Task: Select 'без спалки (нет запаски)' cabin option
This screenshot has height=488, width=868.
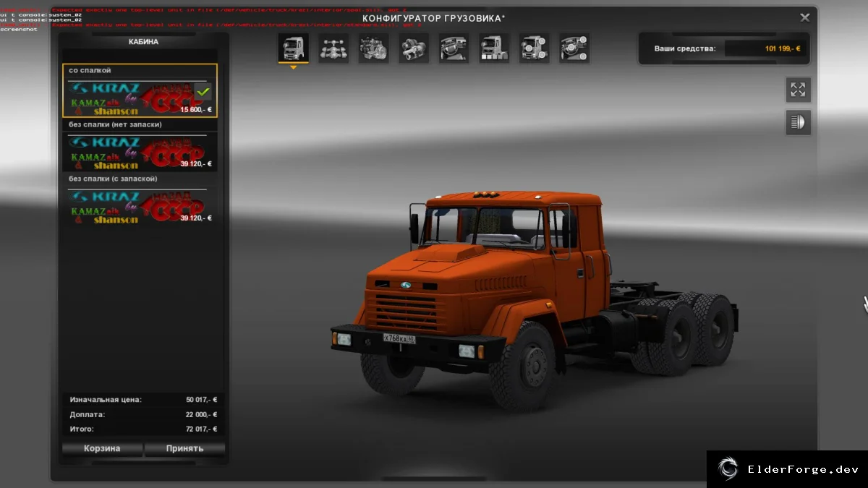Action: (x=140, y=145)
